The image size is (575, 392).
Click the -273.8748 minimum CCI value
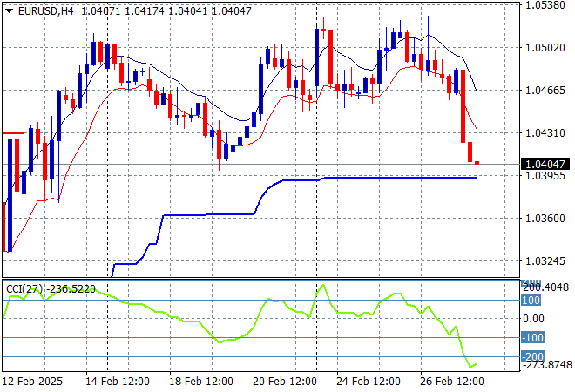547,364
